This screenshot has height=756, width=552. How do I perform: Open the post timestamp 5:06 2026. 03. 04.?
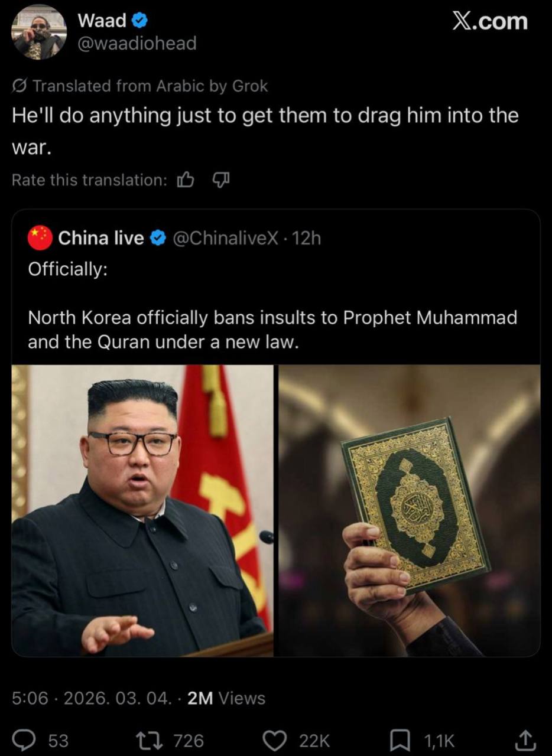(x=89, y=698)
